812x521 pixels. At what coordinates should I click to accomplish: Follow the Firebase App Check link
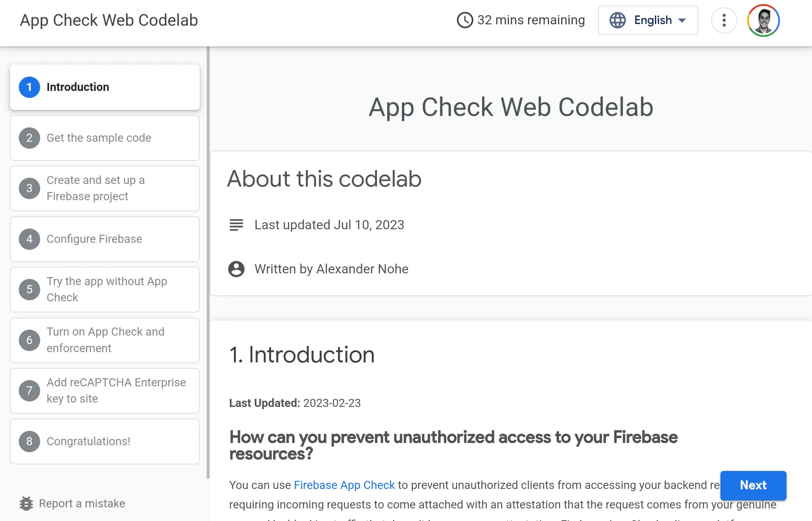[344, 485]
